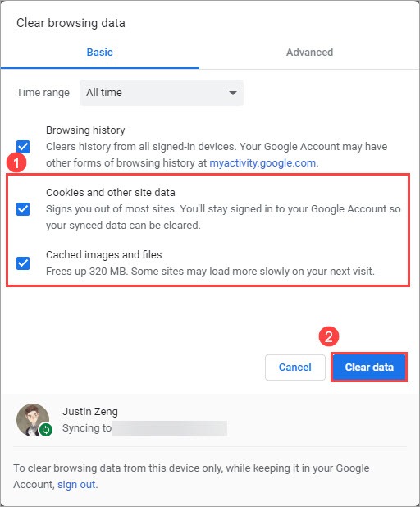Click the Browsing history label
Screen dimensions: 420x507
[x=85, y=130]
